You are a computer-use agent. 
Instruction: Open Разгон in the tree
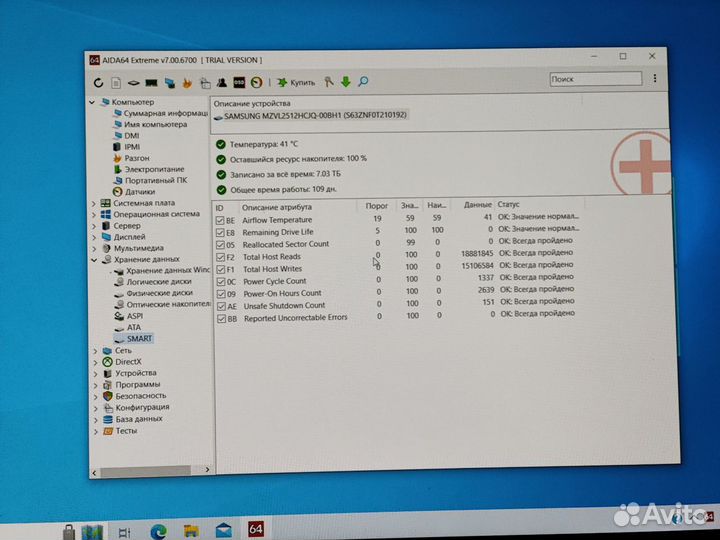pyautogui.click(x=131, y=158)
